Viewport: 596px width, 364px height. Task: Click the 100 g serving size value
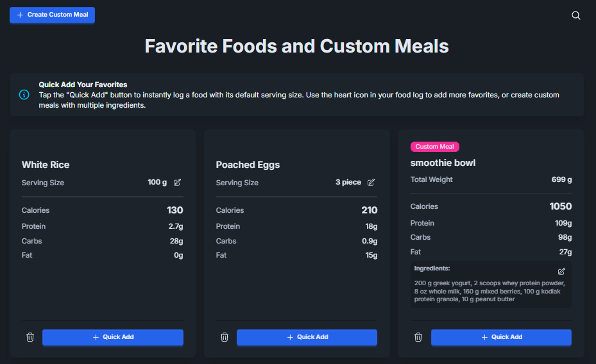(x=157, y=183)
